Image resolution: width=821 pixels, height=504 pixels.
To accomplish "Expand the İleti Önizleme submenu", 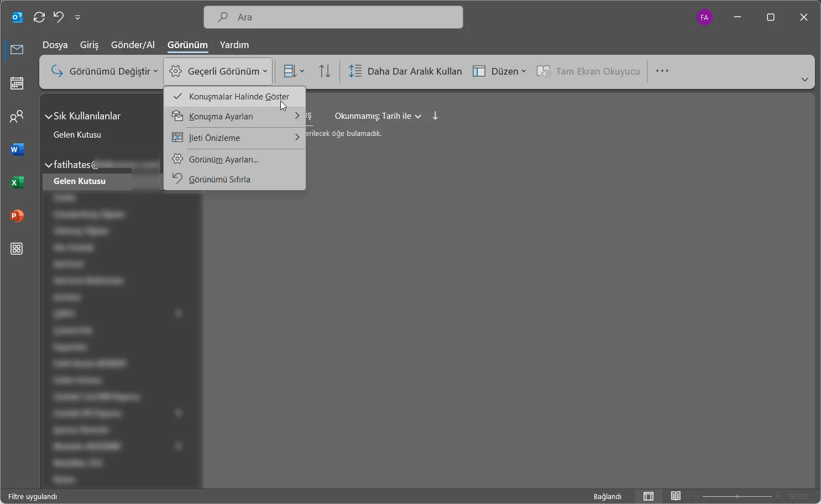I will click(235, 138).
